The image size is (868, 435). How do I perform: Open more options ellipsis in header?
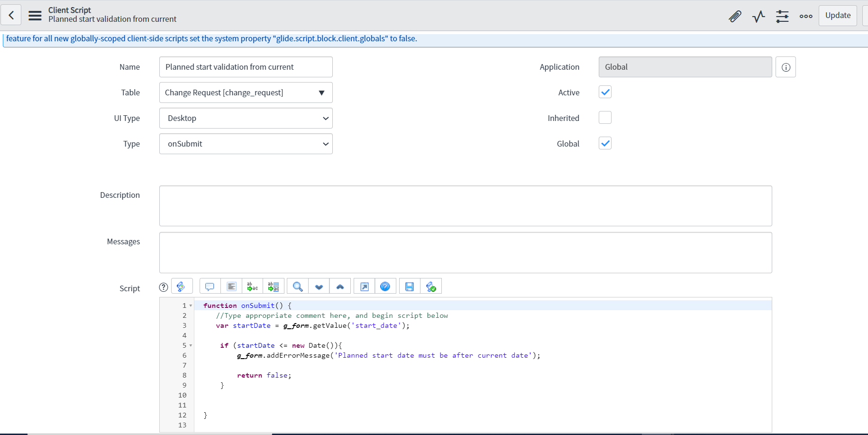(x=806, y=16)
